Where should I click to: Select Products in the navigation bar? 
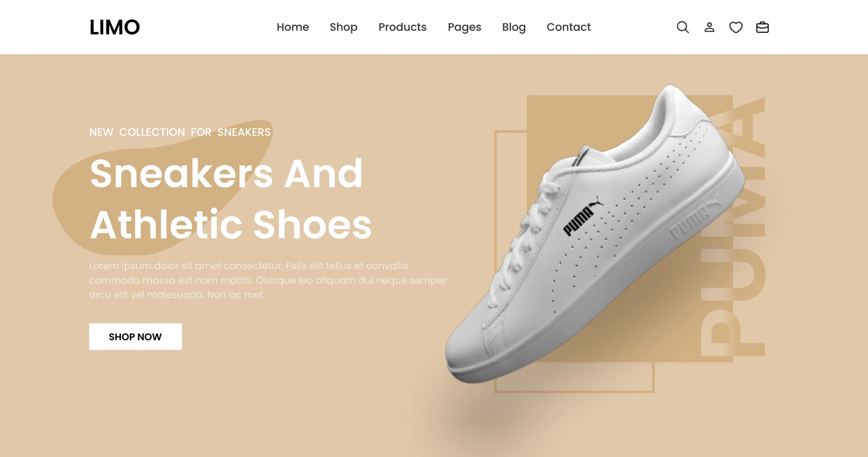click(x=402, y=27)
